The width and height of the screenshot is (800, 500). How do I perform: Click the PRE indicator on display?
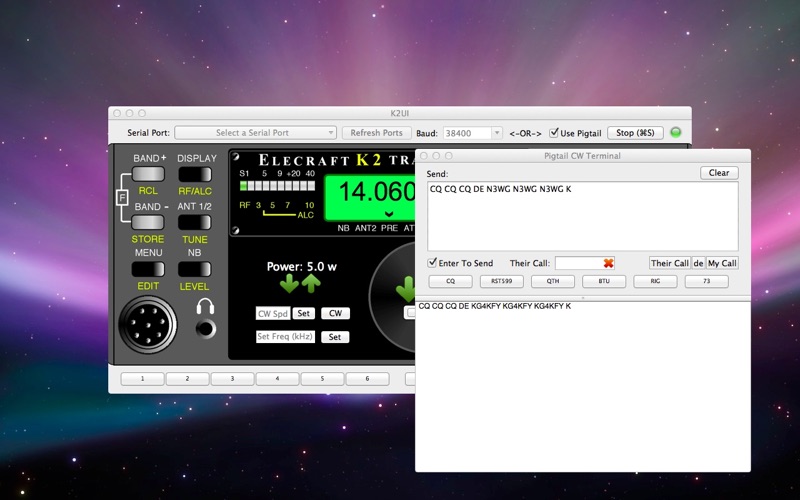coord(389,228)
